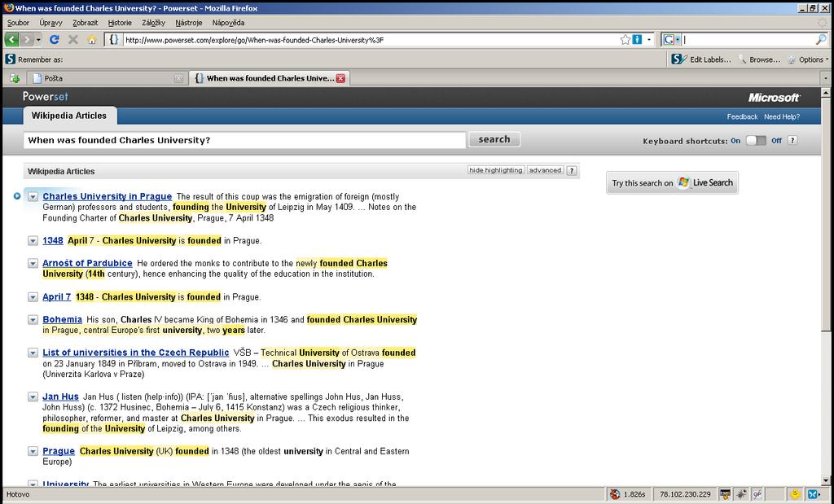Go to home page via house icon

click(x=92, y=40)
